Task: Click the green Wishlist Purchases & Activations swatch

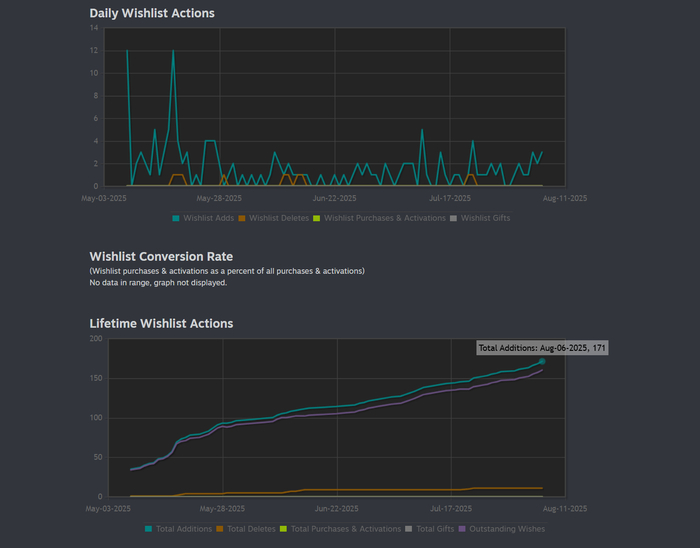Action: coord(317,217)
